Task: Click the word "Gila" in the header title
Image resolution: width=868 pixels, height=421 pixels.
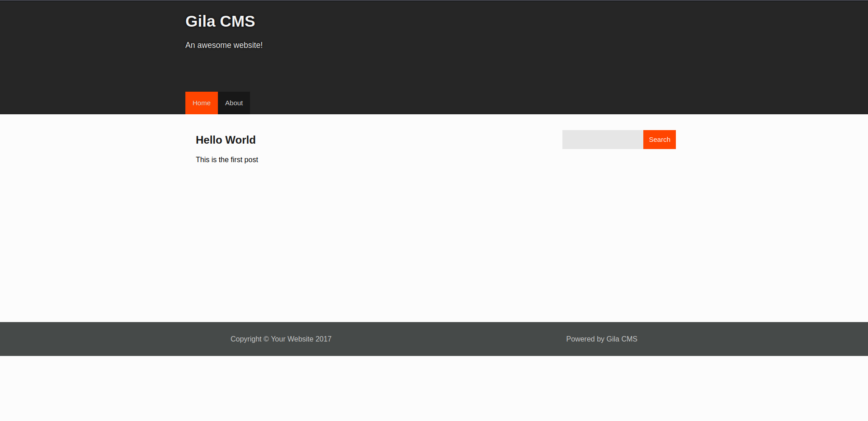Action: pyautogui.click(x=200, y=21)
